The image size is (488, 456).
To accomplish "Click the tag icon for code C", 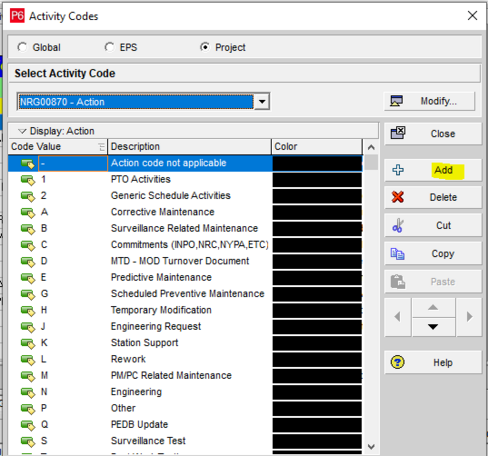I will (28, 245).
